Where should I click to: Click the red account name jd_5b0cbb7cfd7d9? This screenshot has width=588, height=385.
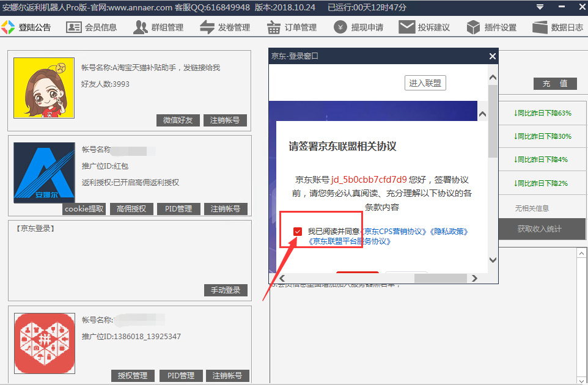(x=369, y=180)
